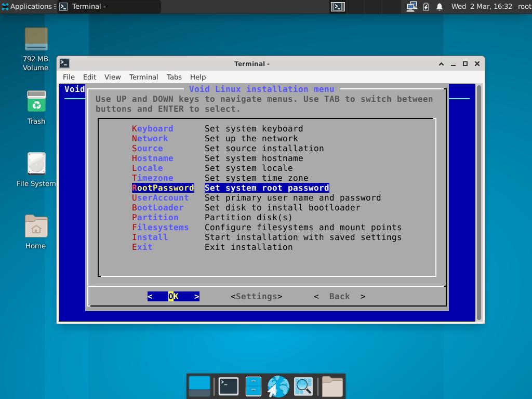
Task: Select the UserAccount installer entry
Action: pos(256,197)
